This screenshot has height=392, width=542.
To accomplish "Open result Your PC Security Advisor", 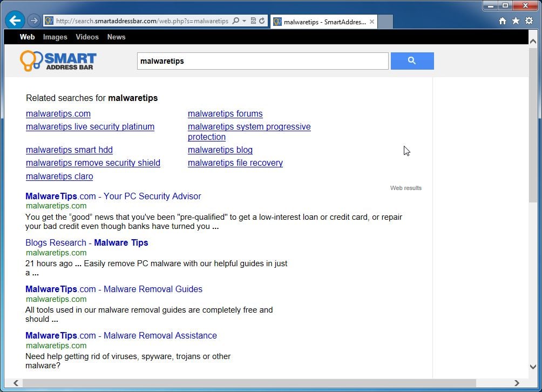I will [x=113, y=197].
